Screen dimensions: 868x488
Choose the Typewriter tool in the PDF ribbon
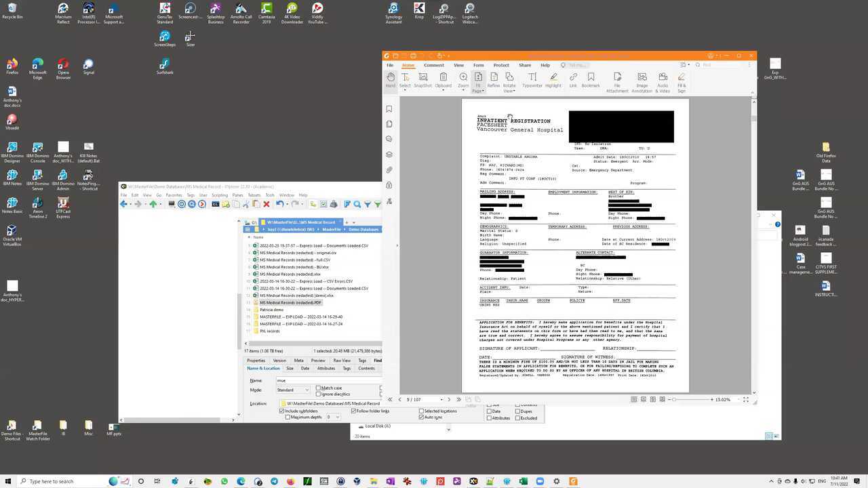point(532,80)
